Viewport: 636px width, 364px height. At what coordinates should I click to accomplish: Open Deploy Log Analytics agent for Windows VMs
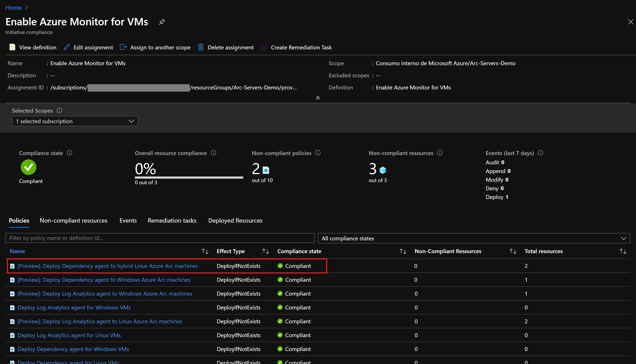coord(74,307)
